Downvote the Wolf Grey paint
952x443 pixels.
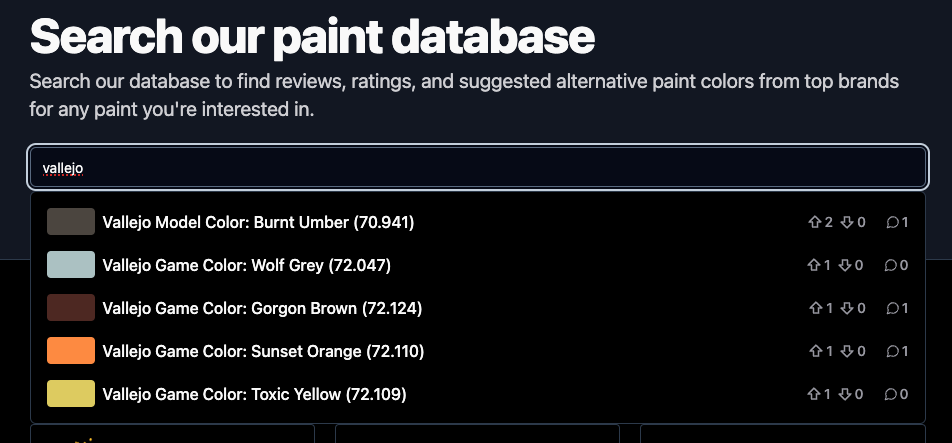(x=846, y=265)
